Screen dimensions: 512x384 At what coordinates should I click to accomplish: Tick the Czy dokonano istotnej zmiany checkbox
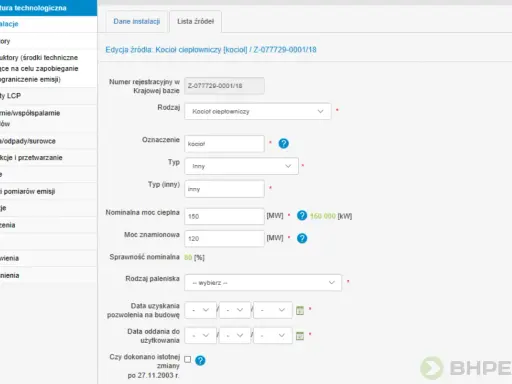[x=188, y=359]
